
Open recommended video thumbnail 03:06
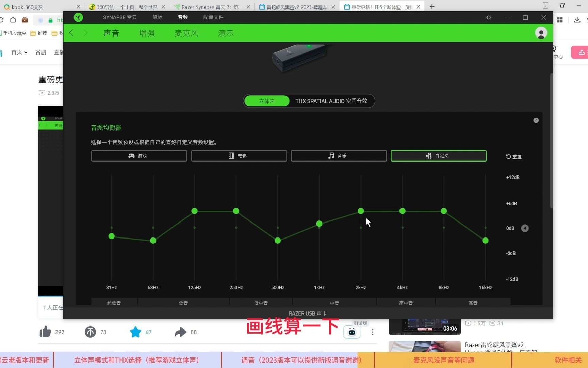tap(424, 326)
